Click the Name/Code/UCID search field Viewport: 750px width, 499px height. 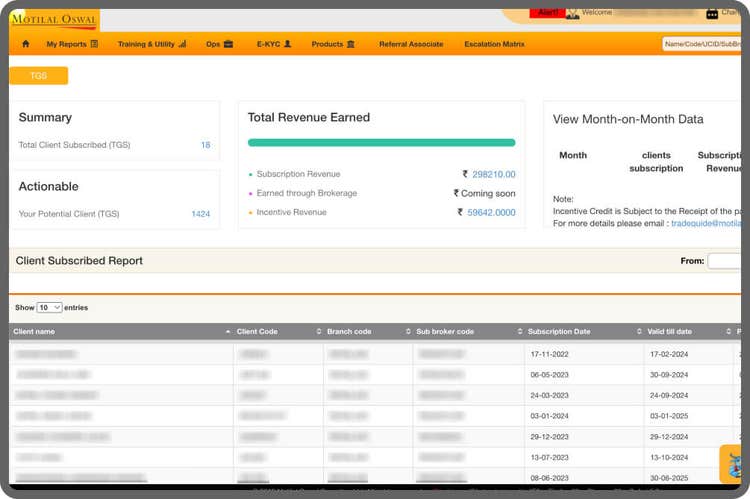[702, 44]
